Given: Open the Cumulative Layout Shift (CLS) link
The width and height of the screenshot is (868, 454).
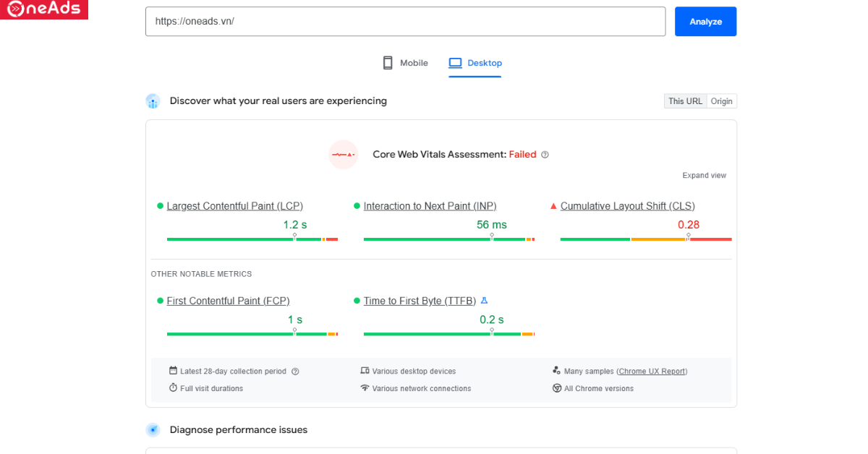Looking at the screenshot, I should tap(628, 206).
